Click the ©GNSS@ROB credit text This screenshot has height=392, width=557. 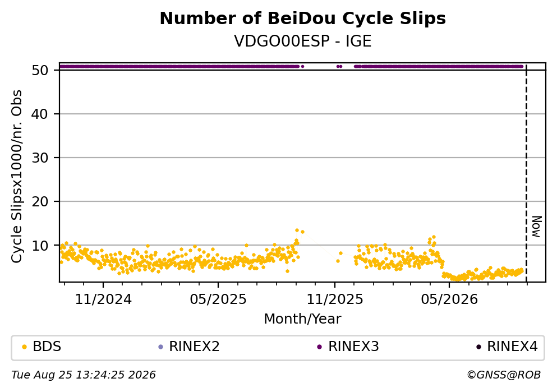(504, 375)
